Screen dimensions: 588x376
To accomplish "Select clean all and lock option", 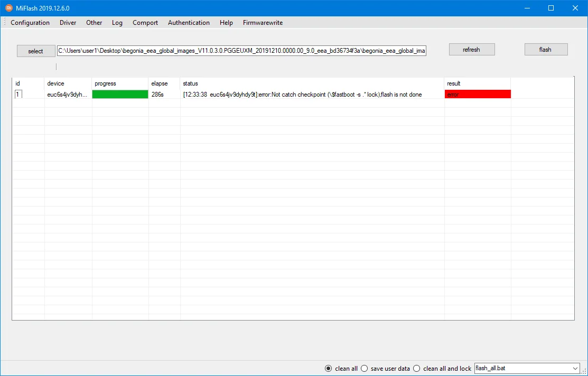I will click(416, 368).
